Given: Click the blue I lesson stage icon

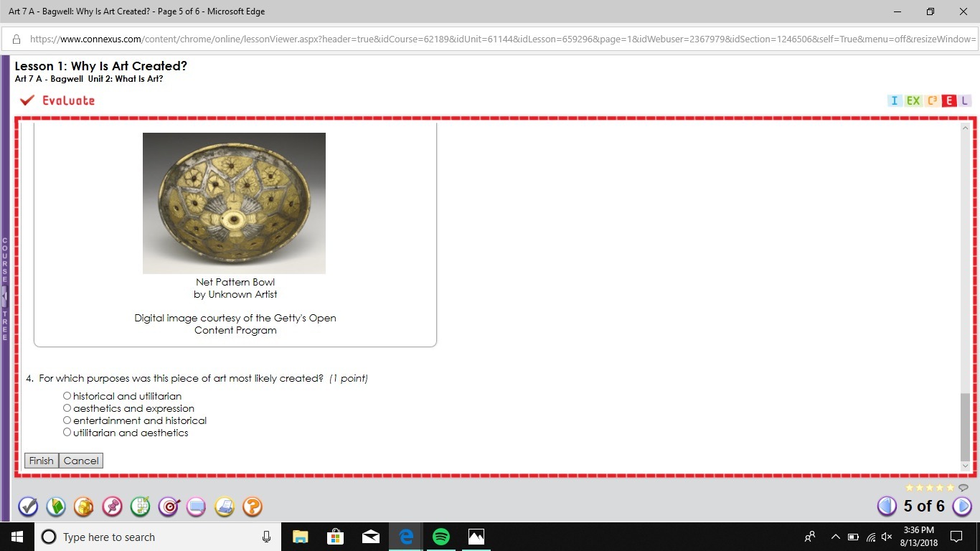Looking at the screenshot, I should pos(894,100).
